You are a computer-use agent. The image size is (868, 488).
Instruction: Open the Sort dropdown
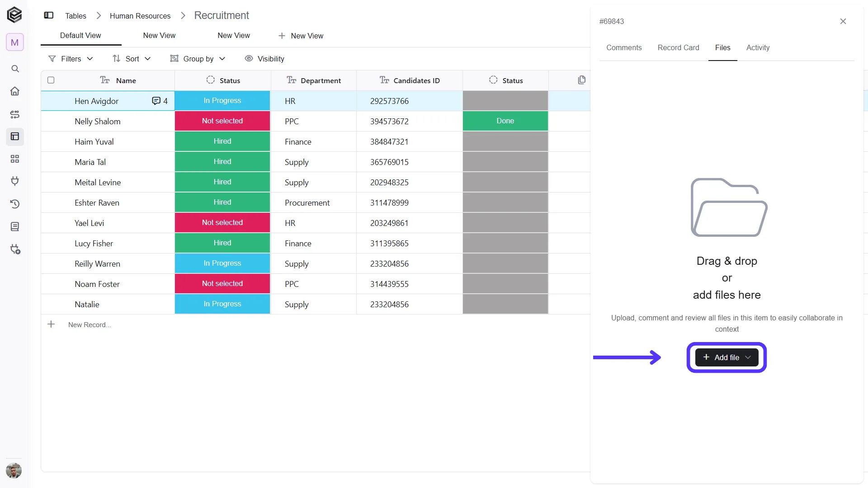click(132, 59)
